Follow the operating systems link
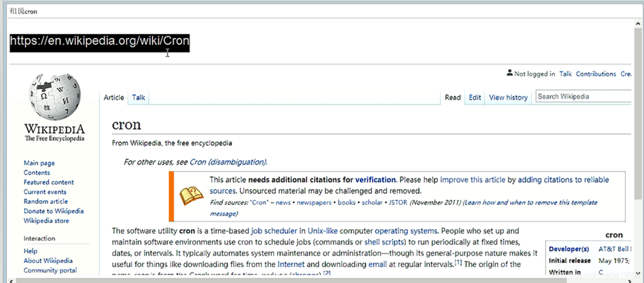 pyautogui.click(x=406, y=231)
